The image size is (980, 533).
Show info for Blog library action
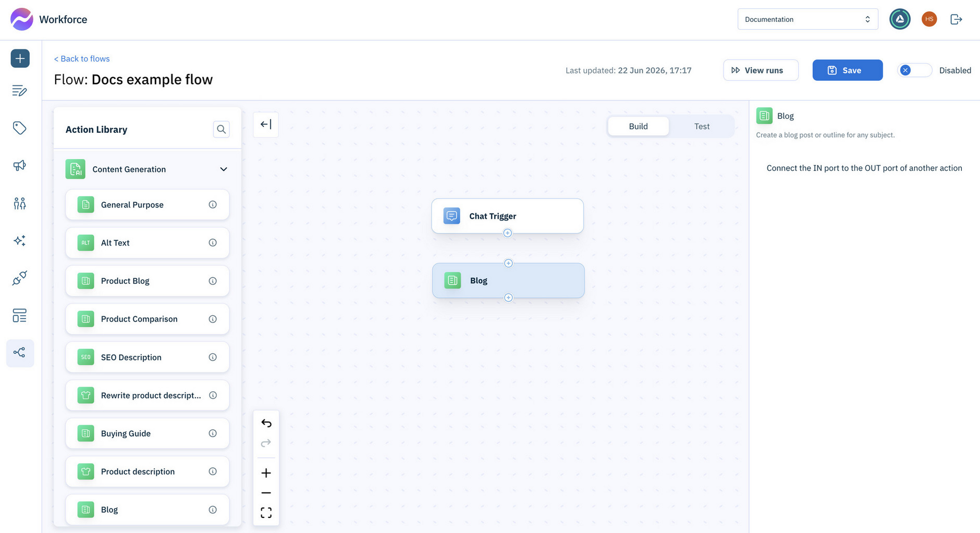pos(213,510)
